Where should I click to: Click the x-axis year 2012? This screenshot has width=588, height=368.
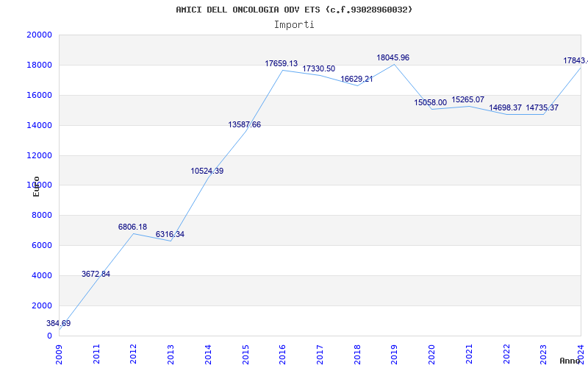coord(134,355)
